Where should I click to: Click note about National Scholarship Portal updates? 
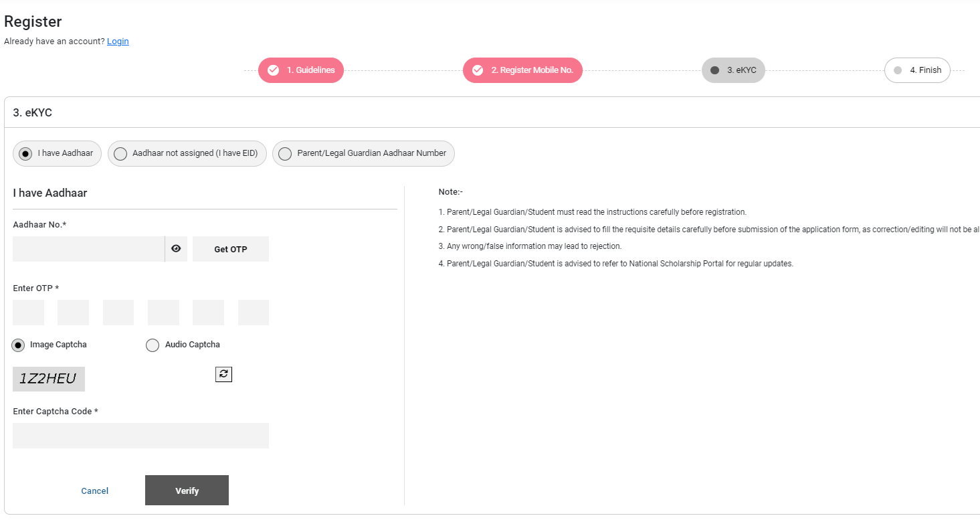(616, 264)
